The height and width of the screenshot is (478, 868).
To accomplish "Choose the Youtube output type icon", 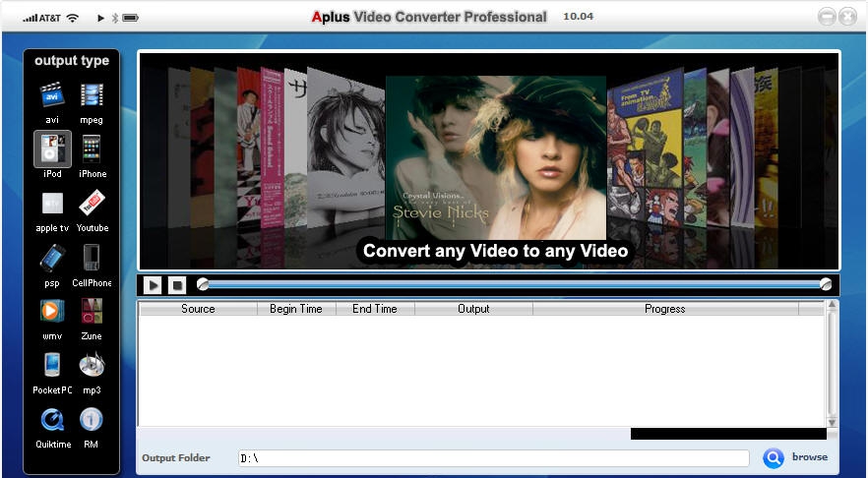I will click(x=92, y=203).
